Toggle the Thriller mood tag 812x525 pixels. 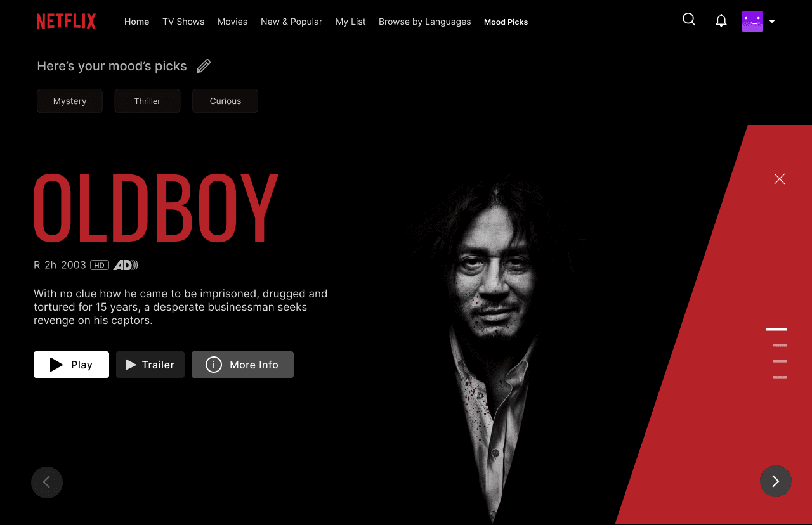tap(147, 101)
